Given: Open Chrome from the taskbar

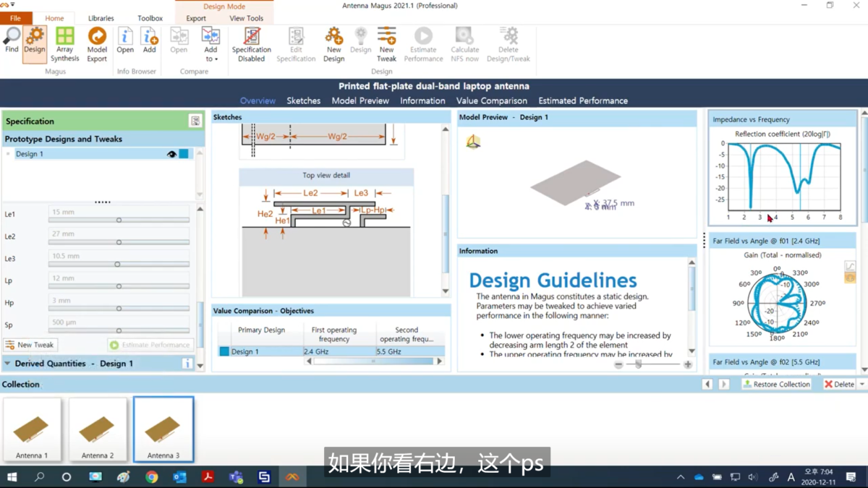Looking at the screenshot, I should 151,477.
